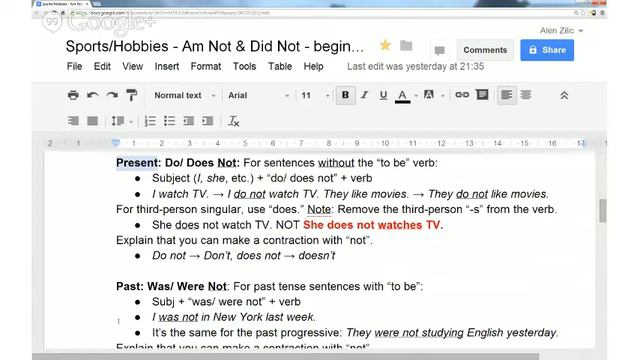Screen dimensions: 640x360
Task: Click the Bulleted list icon
Action: coord(169,121)
